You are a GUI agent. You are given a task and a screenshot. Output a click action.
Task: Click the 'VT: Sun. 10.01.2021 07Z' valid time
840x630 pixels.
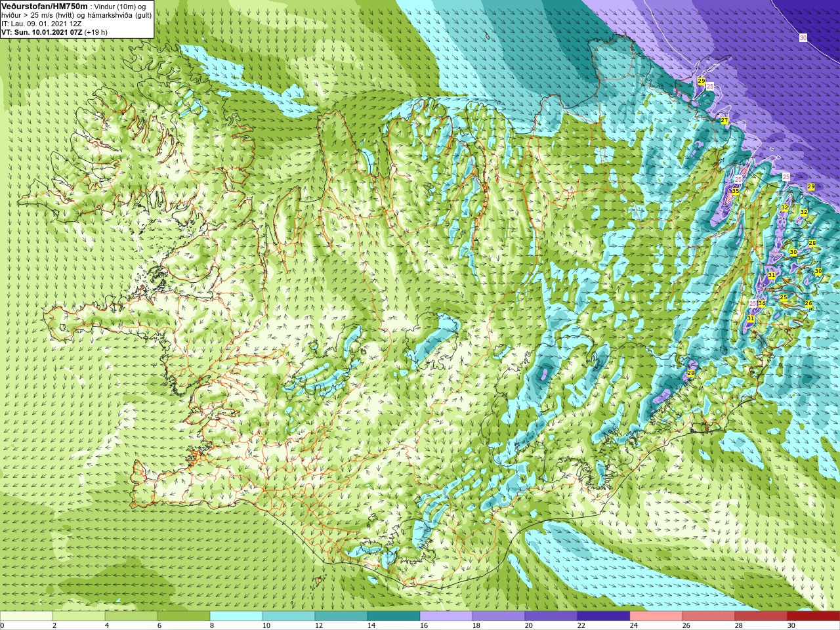click(x=41, y=32)
